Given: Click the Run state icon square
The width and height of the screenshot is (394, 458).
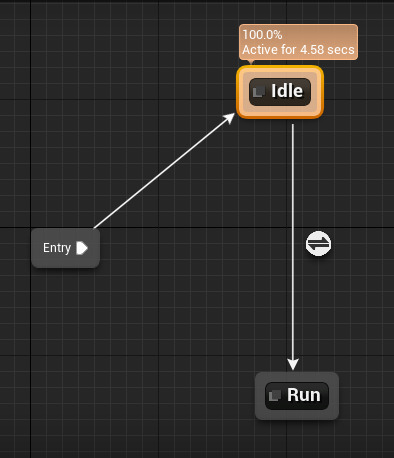Looking at the screenshot, I should pyautogui.click(x=275, y=395).
